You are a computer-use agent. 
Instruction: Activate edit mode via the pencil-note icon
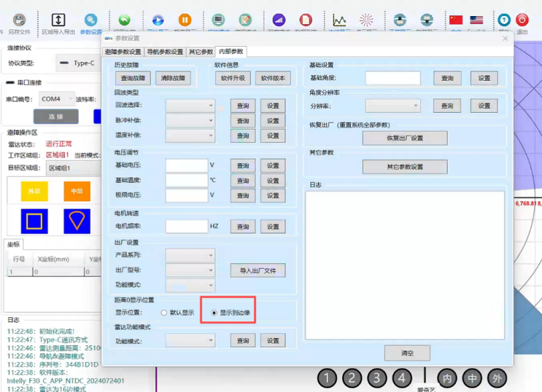(x=245, y=20)
